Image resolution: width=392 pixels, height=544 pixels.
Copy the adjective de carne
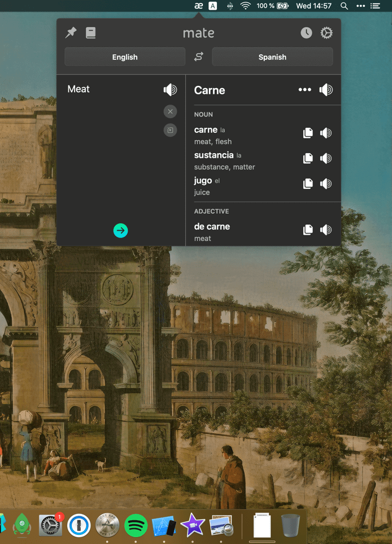click(x=308, y=230)
